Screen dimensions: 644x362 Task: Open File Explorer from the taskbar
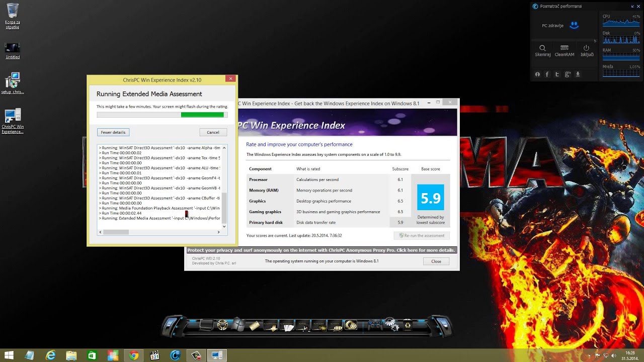click(71, 355)
